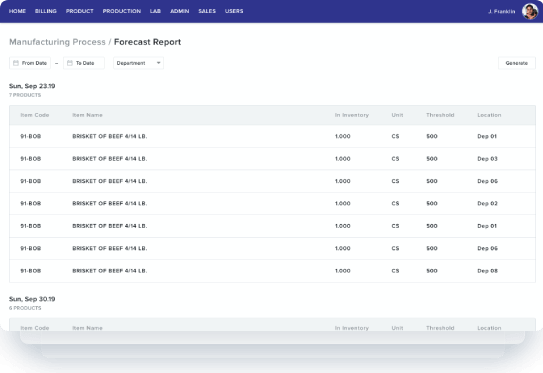Go to the HOME menu
The width and height of the screenshot is (543, 373).
[17, 11]
